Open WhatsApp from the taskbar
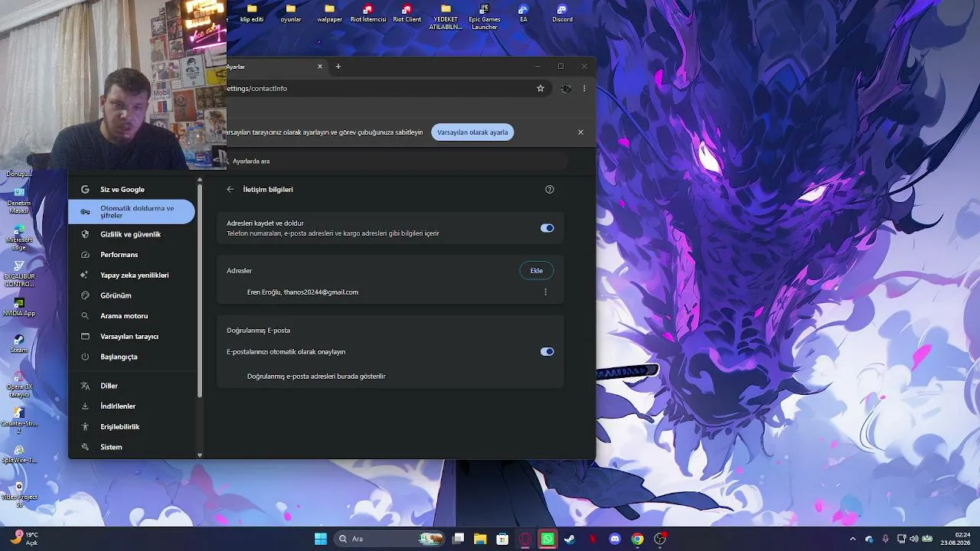Viewport: 980px width, 551px height. [x=547, y=539]
